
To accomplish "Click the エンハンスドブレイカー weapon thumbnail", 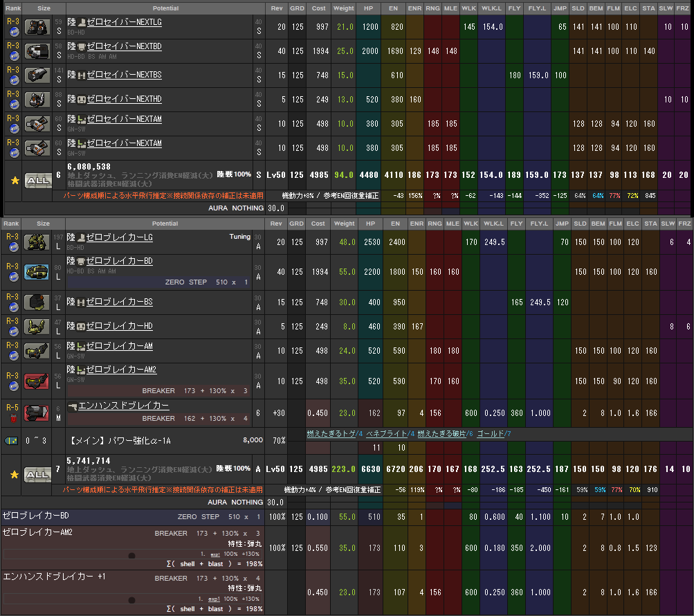I will pyautogui.click(x=37, y=413).
